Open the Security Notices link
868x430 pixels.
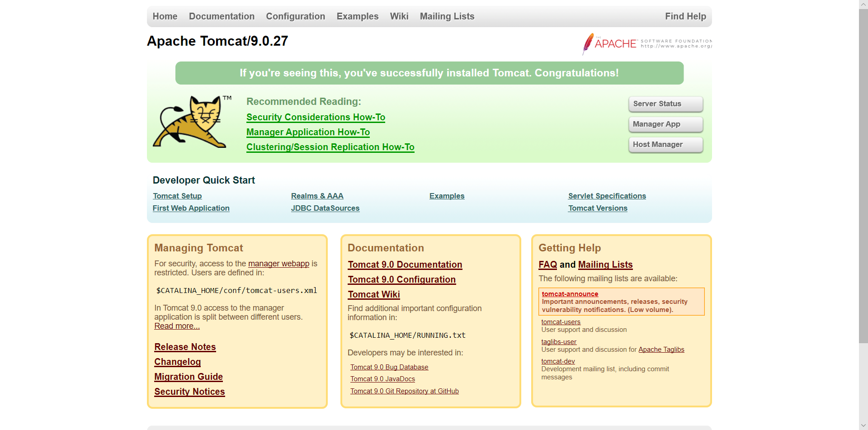click(x=189, y=392)
